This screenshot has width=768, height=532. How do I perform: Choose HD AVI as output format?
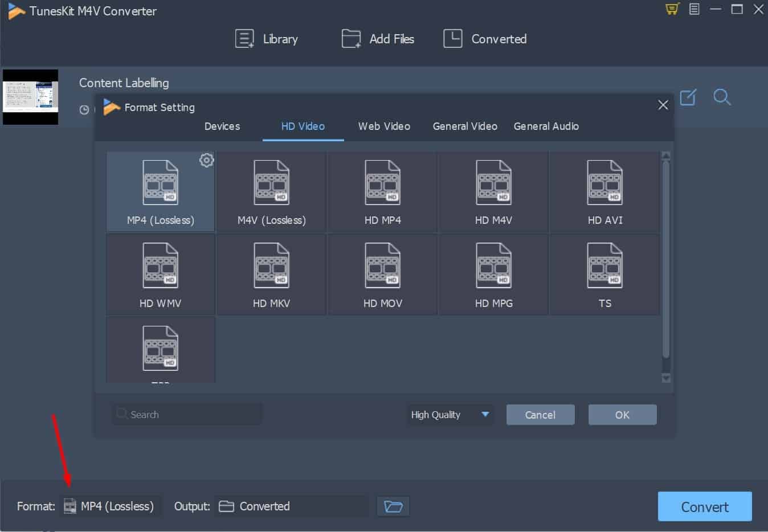point(604,191)
